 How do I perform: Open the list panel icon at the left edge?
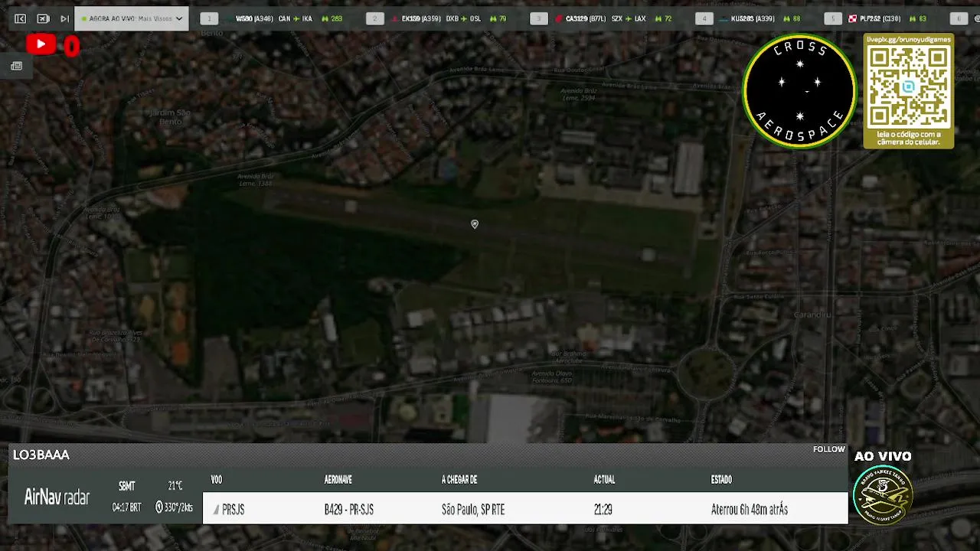(x=16, y=67)
